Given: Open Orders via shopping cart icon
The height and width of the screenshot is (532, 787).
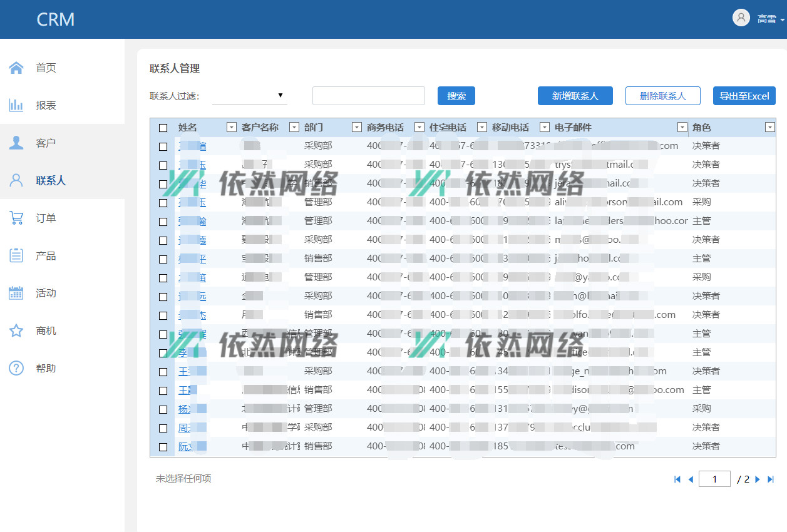Looking at the screenshot, I should [16, 218].
